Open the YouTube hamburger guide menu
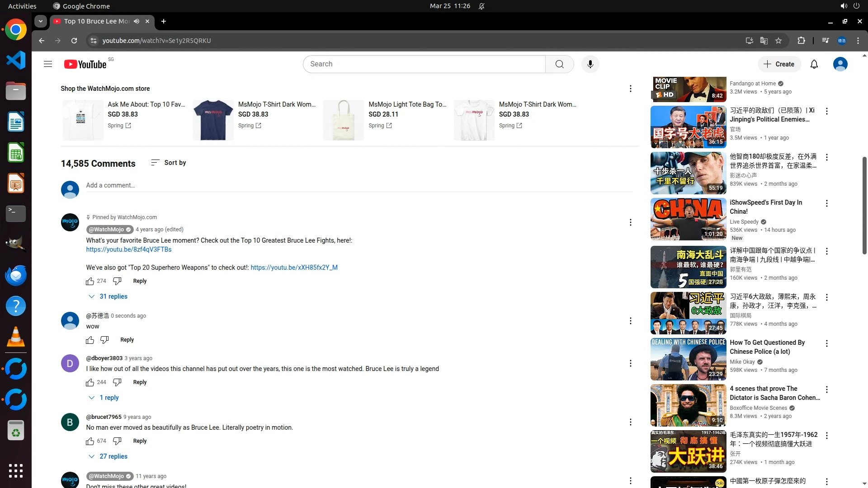Viewport: 868px width, 488px height. pyautogui.click(x=48, y=64)
